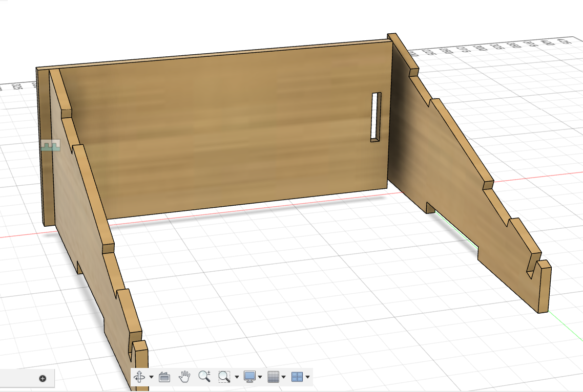Click the plus button on comments panel
The width and height of the screenshot is (583, 392).
[43, 379]
